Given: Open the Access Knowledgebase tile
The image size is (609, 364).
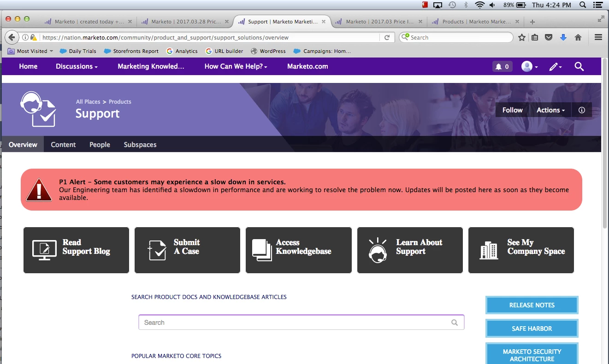Looking at the screenshot, I should tap(299, 250).
